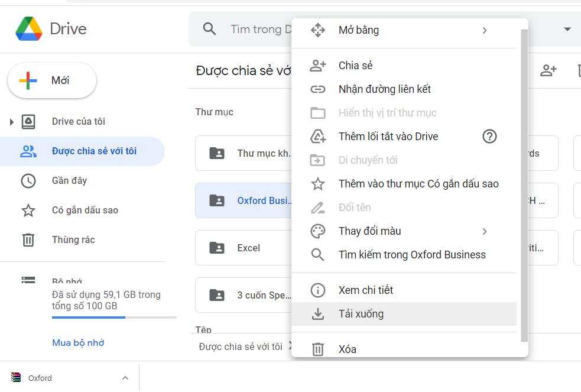Open the Oxford download item options chevron
The image size is (581, 392).
pos(125,378)
